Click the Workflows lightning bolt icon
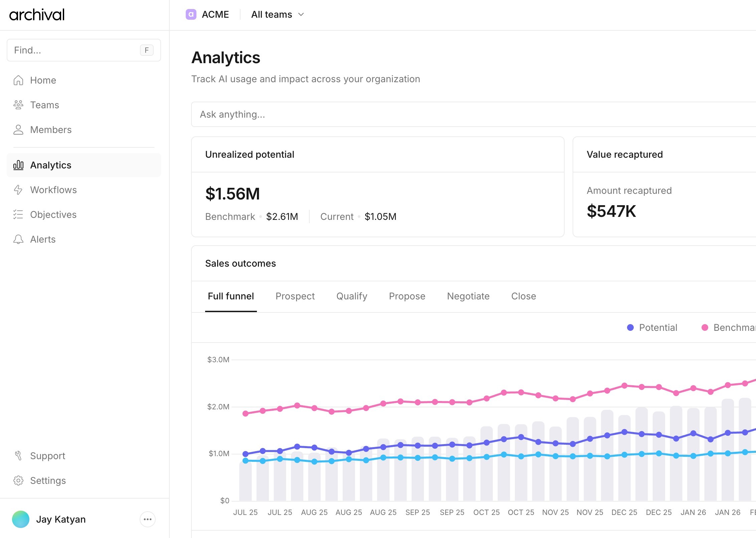This screenshot has height=538, width=756. 18,190
